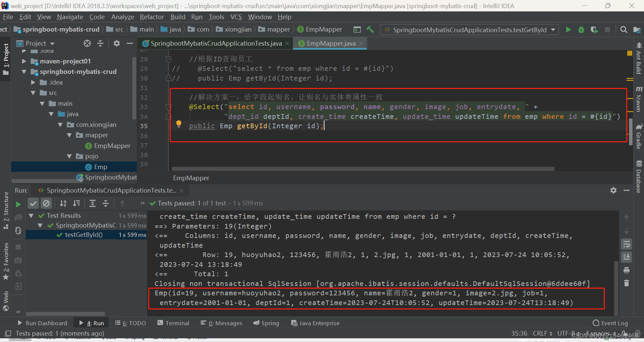Open 0: Messages tool window

tap(221, 323)
